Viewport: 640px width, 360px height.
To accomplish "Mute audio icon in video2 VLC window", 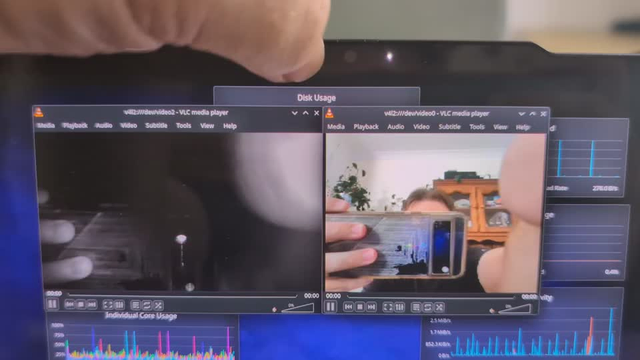I will click(x=274, y=309).
